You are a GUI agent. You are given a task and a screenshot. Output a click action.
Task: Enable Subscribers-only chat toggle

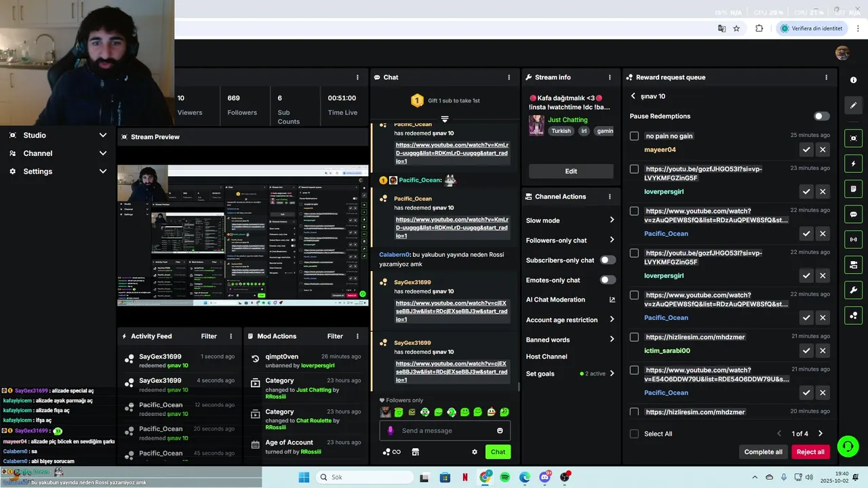(608, 260)
